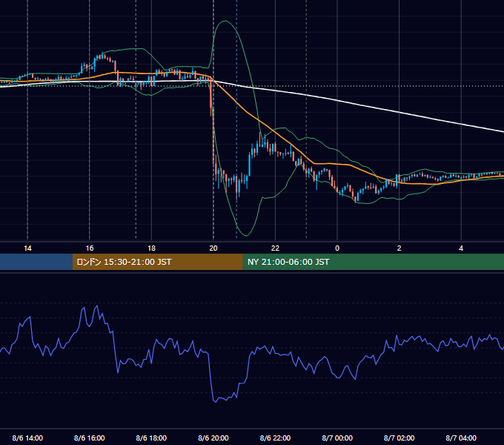Image resolution: width=504 pixels, height=445 pixels.
Task: Click the 0 hour label on price chart axis
Action: click(x=337, y=248)
